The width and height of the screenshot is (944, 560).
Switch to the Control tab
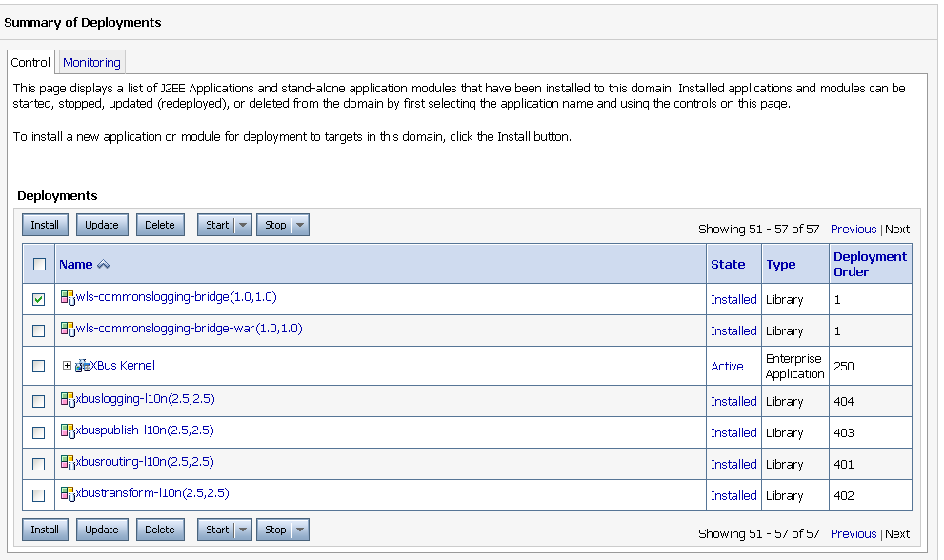30,62
